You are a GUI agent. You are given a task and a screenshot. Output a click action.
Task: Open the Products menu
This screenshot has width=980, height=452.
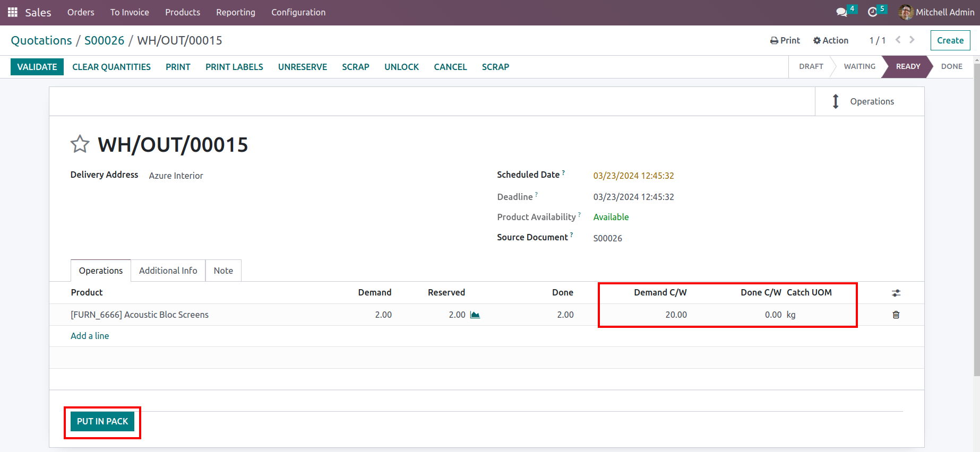pyautogui.click(x=183, y=12)
